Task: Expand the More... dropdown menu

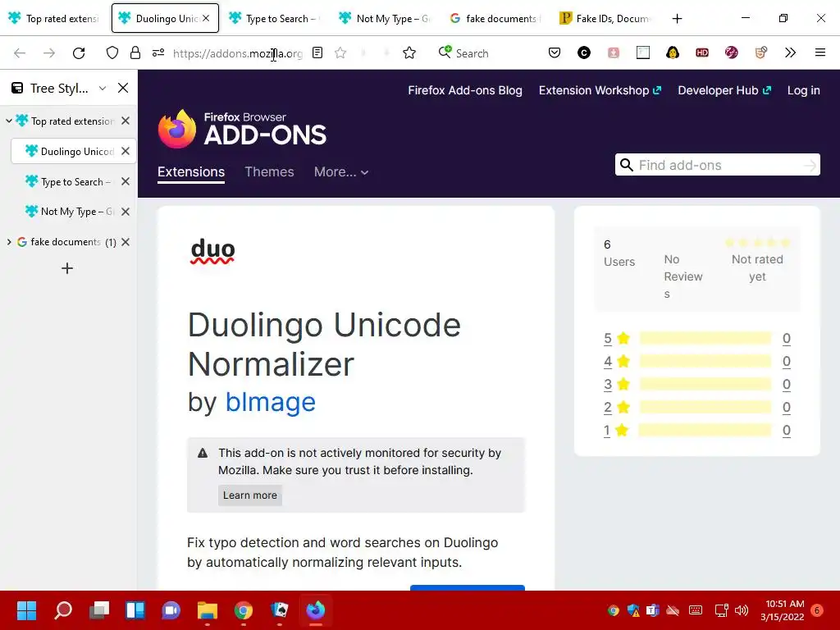Action: (x=341, y=172)
